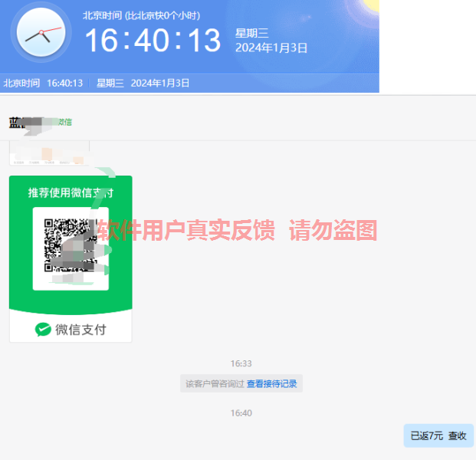The height and width of the screenshot is (460, 476).
Task: Open the partially visible image above payment card
Action: pyautogui.click(x=49, y=153)
